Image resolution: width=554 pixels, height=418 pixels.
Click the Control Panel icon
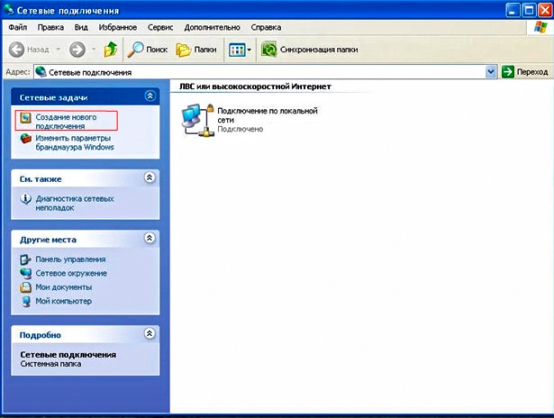click(x=25, y=260)
